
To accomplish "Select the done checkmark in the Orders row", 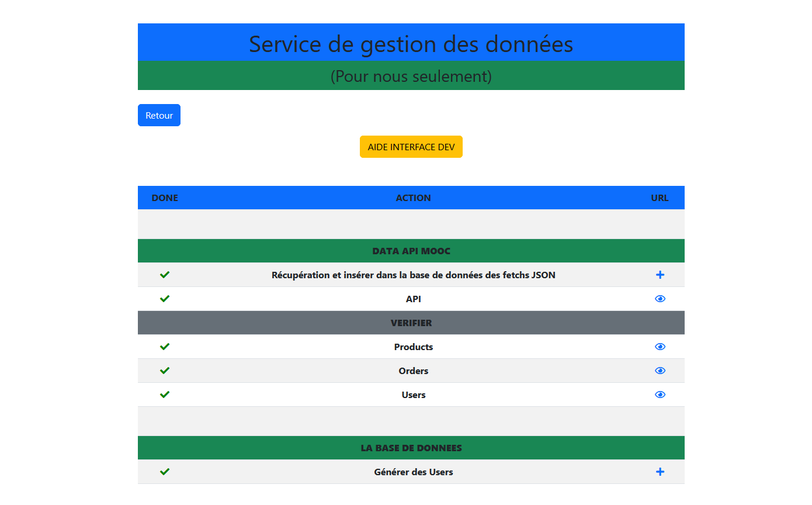I will click(x=165, y=371).
